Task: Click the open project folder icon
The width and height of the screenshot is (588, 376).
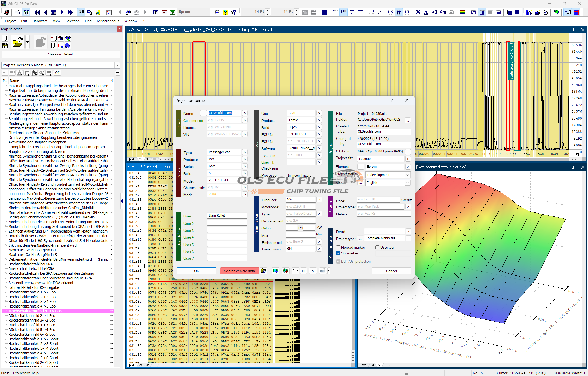Action: (x=17, y=42)
